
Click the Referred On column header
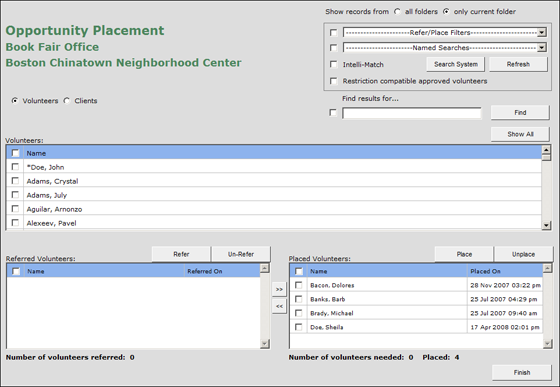point(222,271)
